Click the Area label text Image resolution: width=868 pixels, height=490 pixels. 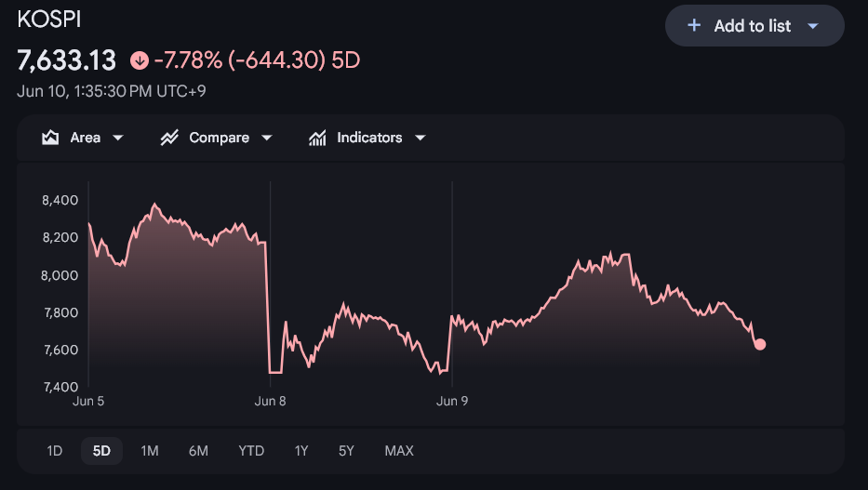pyautogui.click(x=86, y=138)
